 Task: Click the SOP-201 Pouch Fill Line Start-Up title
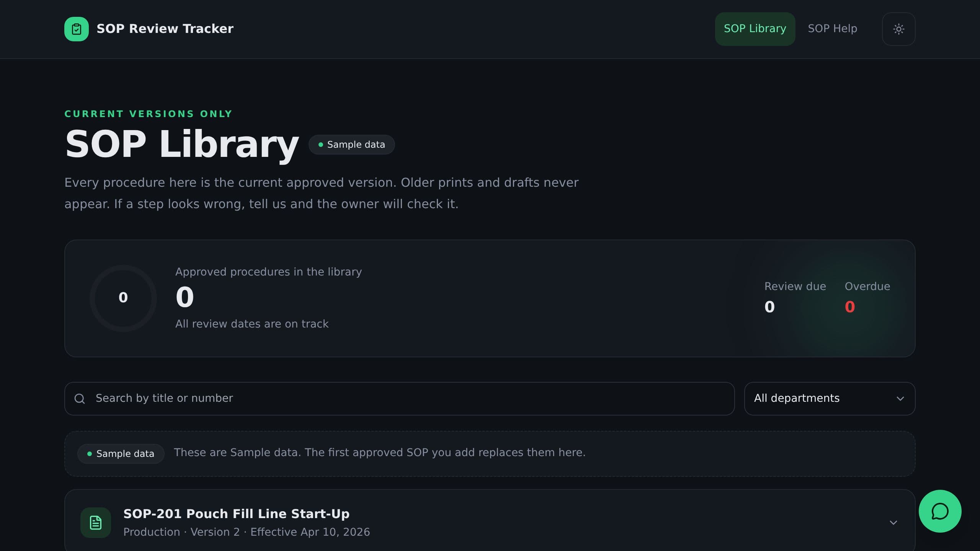click(x=236, y=514)
